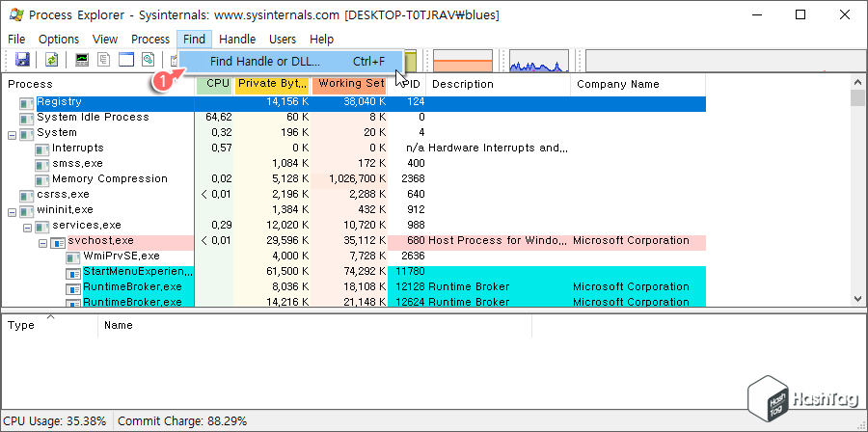
Task: Sort by the Company Name column header
Action: [x=637, y=84]
